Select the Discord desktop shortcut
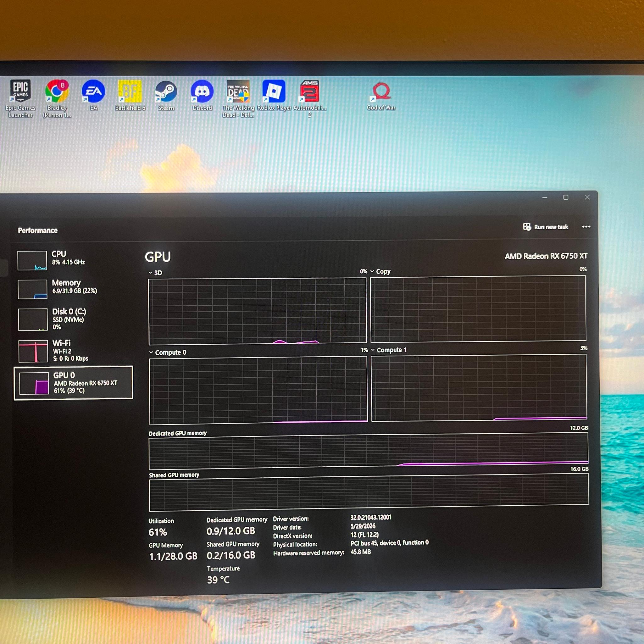 (x=202, y=95)
